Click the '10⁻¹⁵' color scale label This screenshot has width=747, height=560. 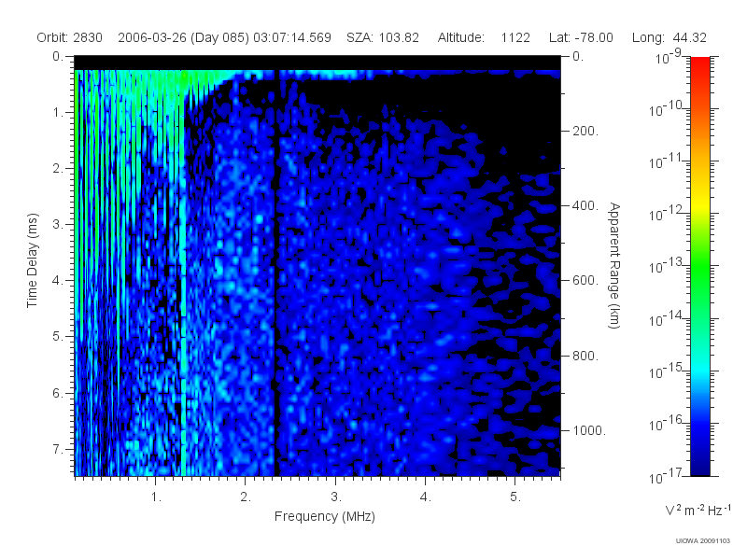click(666, 371)
